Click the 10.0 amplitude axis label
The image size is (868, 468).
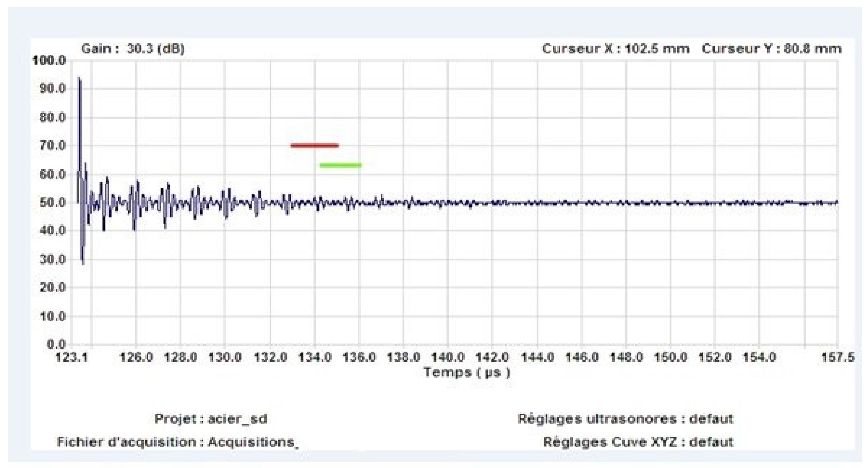(53, 317)
